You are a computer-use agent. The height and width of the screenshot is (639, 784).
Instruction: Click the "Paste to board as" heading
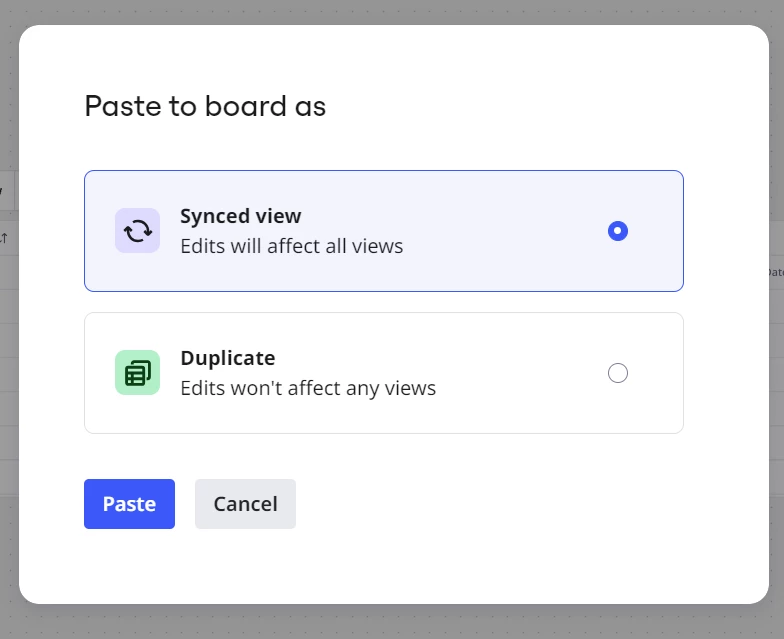tap(205, 106)
